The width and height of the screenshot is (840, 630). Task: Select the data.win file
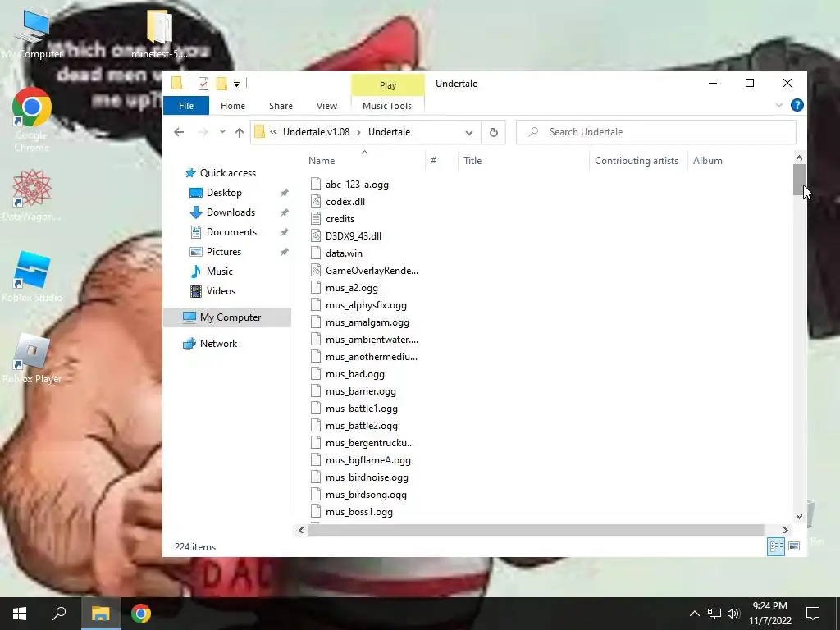tap(344, 253)
